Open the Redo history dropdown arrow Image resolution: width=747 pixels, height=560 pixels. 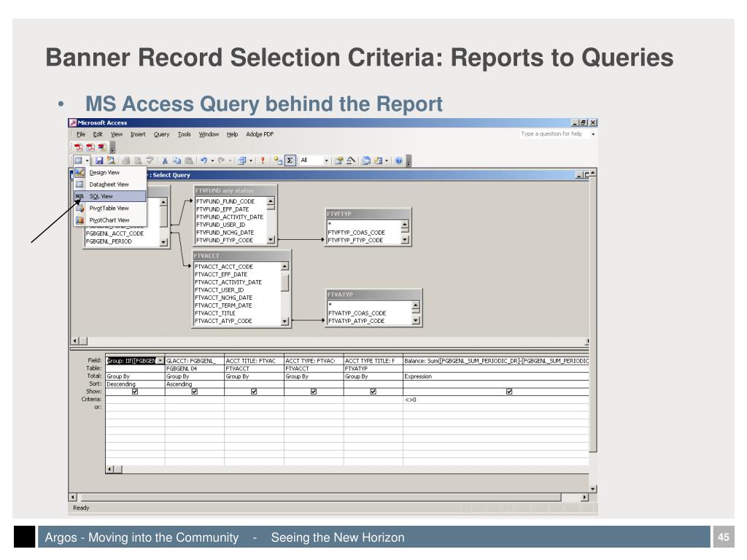230,160
